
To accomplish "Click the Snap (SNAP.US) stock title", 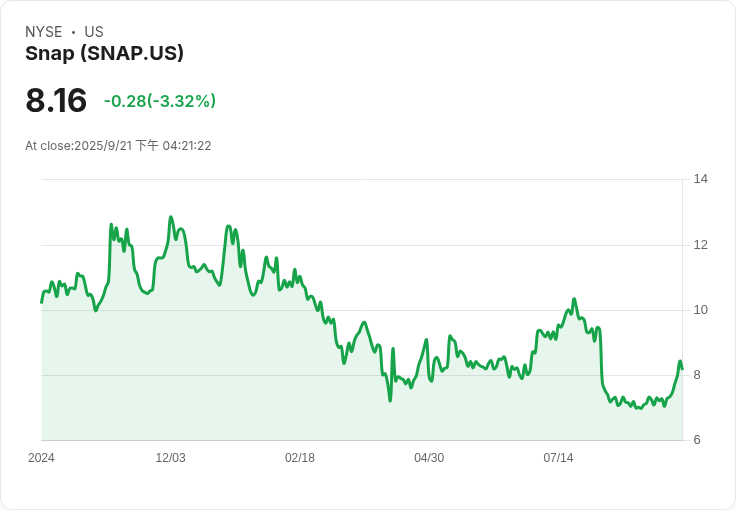I will [104, 53].
